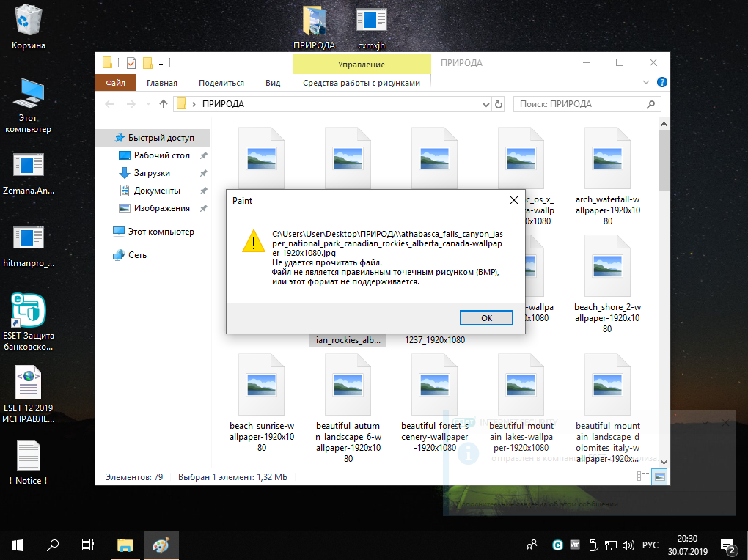Refresh the ПРИРОДА folder view

coord(498,104)
